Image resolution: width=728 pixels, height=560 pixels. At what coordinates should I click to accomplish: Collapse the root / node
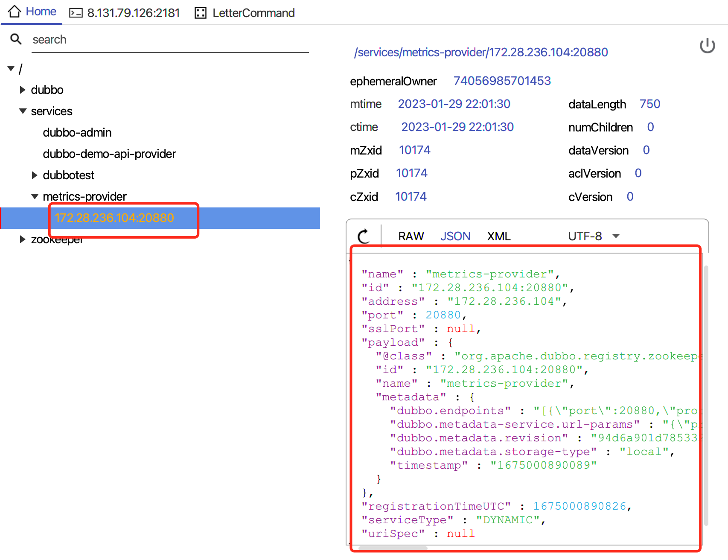tap(11, 68)
